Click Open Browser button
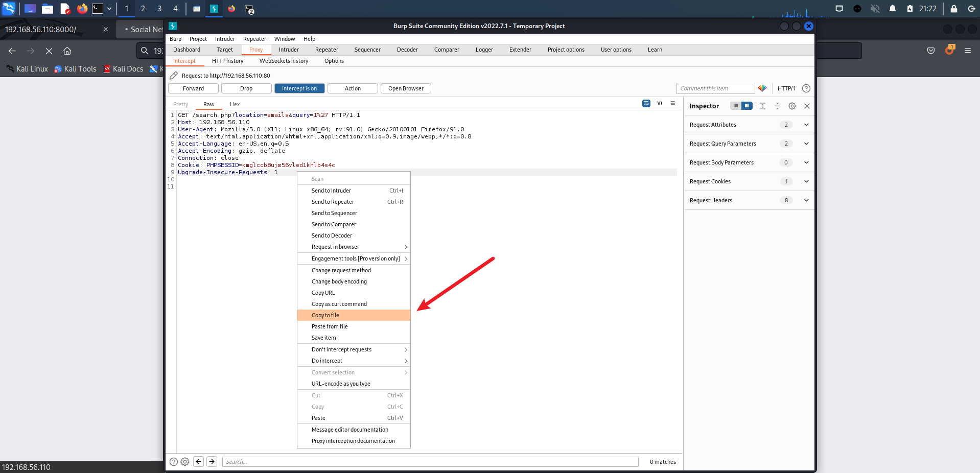Screen dimensions: 980x473 (x=406, y=88)
